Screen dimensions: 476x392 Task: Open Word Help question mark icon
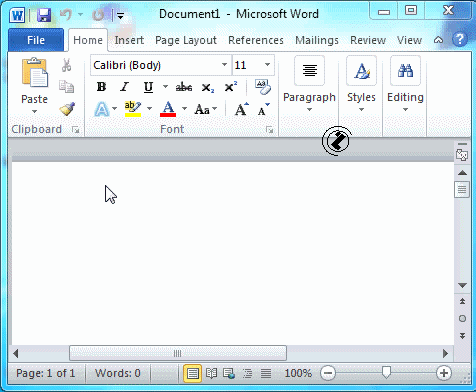click(459, 40)
